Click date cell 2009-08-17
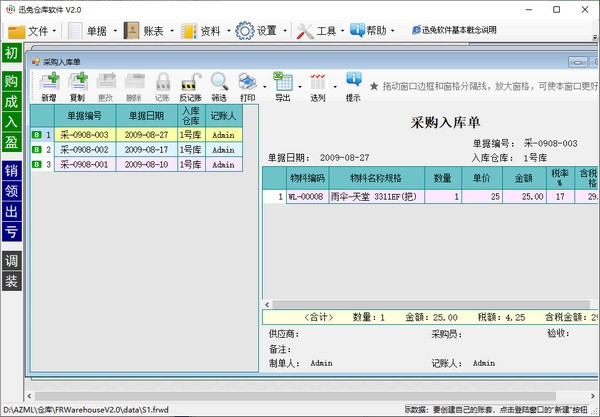The image size is (600, 417). click(147, 150)
